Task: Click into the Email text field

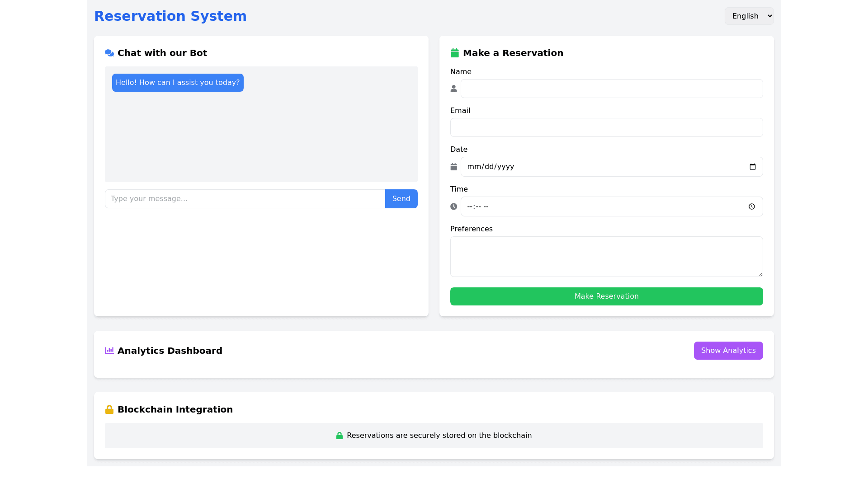Action: (x=606, y=127)
